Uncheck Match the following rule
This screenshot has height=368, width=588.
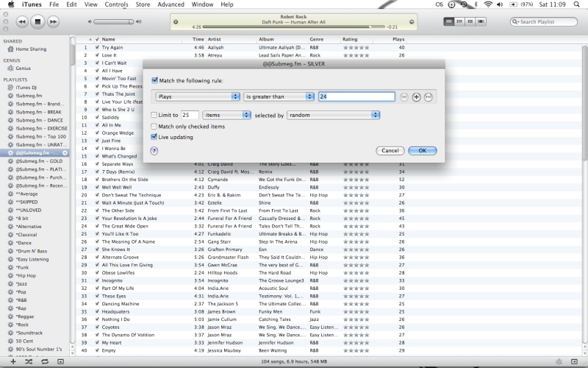pos(154,80)
